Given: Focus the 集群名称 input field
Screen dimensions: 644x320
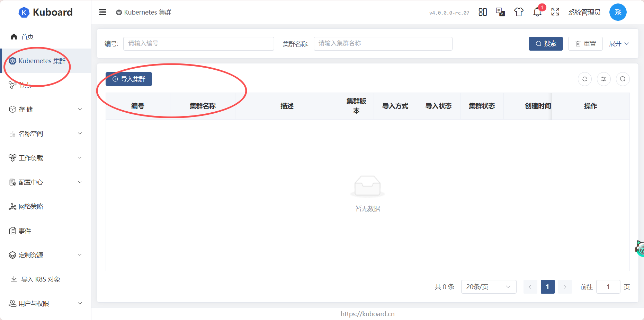Looking at the screenshot, I should [x=383, y=44].
